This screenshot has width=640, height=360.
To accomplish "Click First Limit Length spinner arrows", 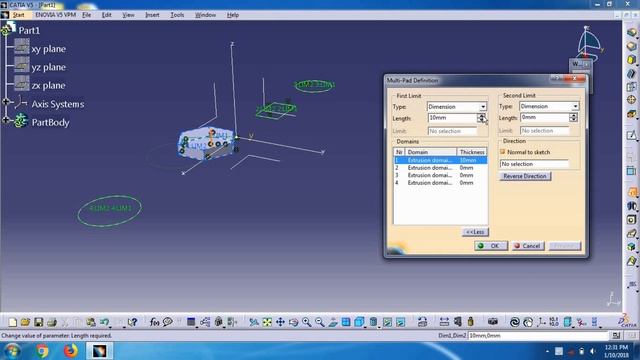I will pos(482,118).
